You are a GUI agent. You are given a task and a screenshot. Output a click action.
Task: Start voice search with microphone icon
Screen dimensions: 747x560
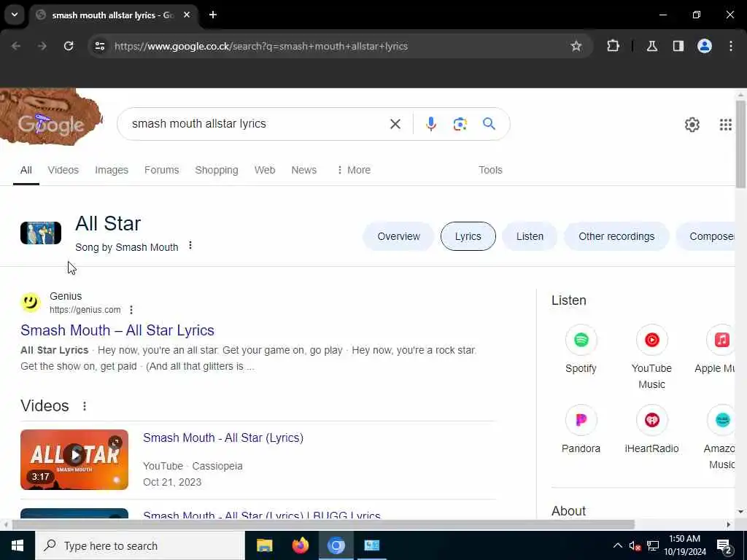[x=430, y=124]
